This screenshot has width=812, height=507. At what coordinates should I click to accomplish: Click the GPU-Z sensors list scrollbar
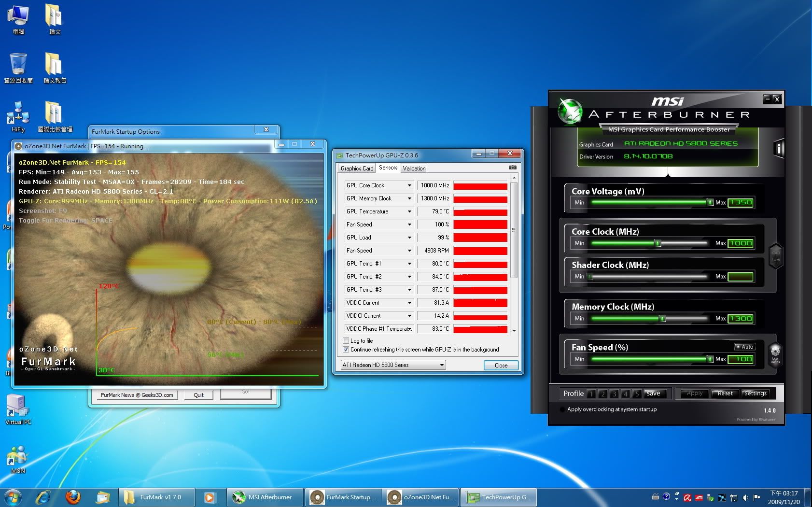click(514, 230)
